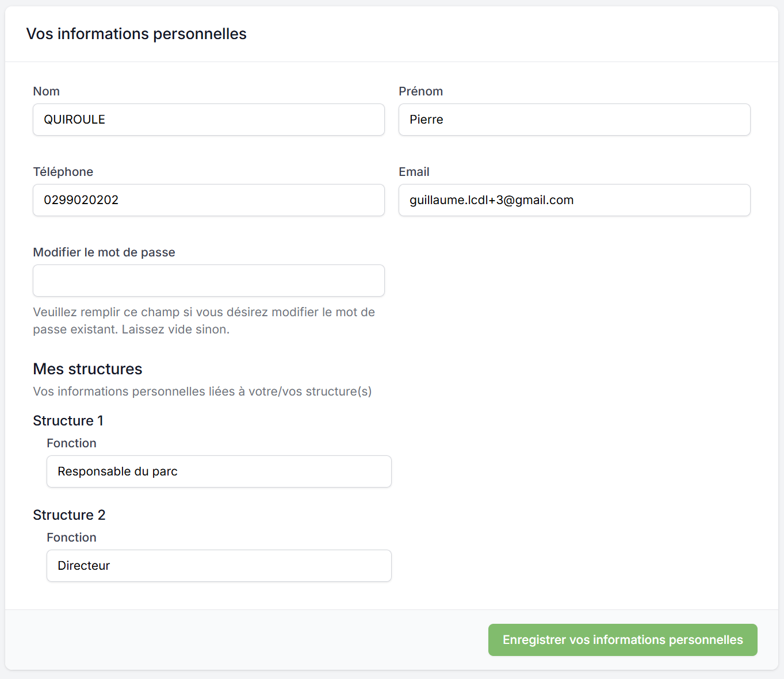Click the Email field with the gmail address
This screenshot has height=679, width=784.
click(574, 200)
